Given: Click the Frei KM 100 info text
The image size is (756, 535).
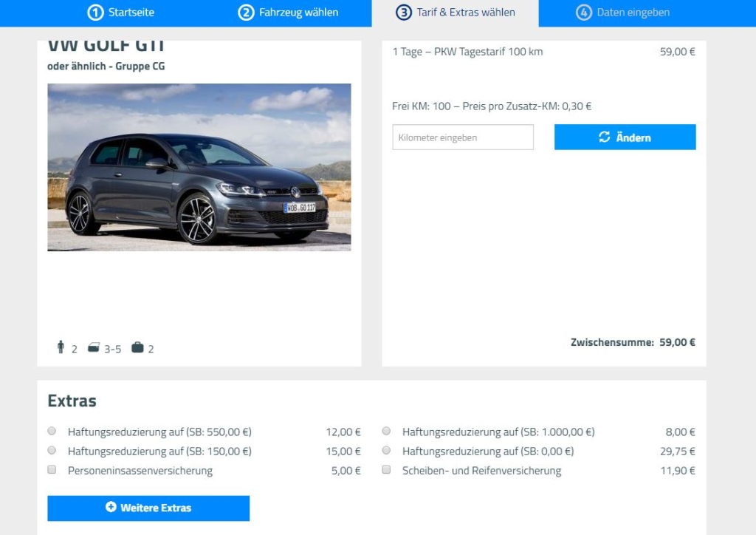Looking at the screenshot, I should (x=492, y=106).
